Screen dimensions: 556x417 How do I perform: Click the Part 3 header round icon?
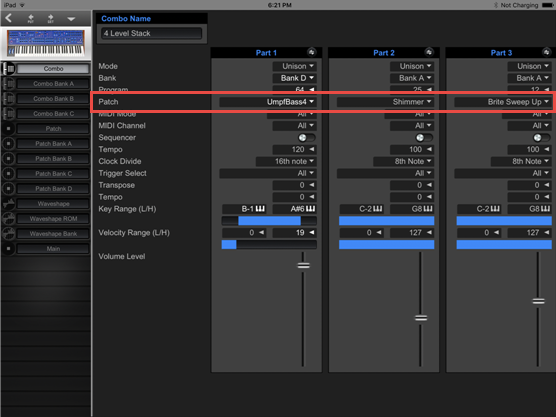[x=546, y=52]
